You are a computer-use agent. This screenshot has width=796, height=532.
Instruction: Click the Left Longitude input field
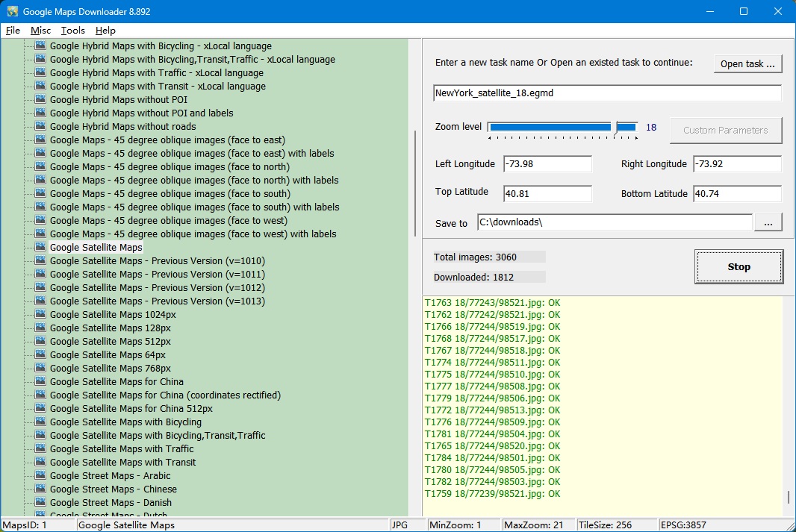547,164
